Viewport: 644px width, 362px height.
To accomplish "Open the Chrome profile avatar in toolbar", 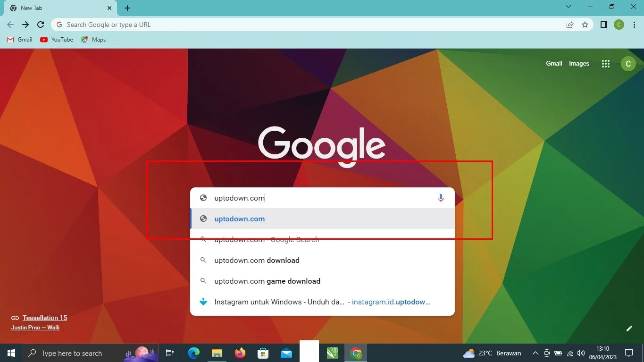I will [619, 25].
